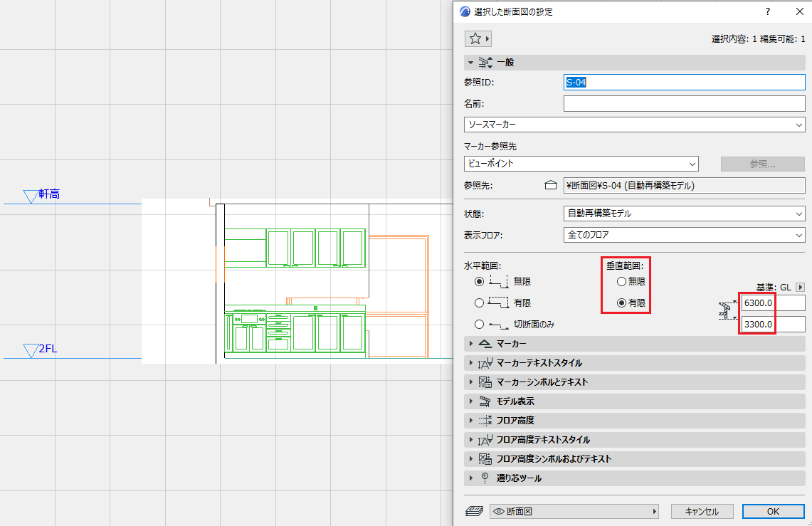Select 水平範囲 無限 radio button
812x526 pixels.
tap(479, 282)
